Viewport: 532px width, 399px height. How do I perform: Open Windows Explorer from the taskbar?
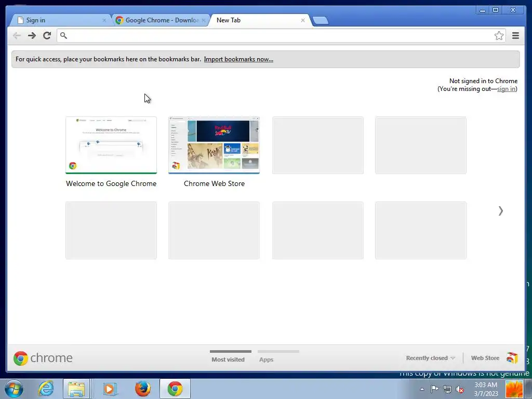tap(76, 389)
